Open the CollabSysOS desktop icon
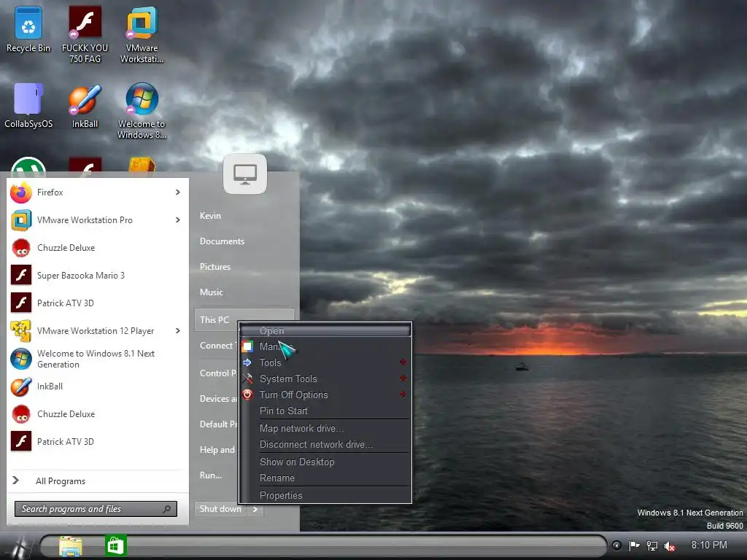 click(x=28, y=106)
